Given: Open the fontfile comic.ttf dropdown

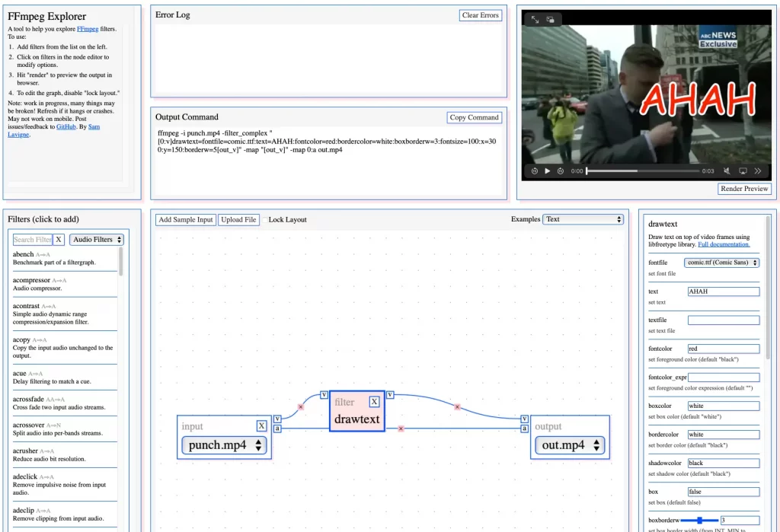Looking at the screenshot, I should coord(722,263).
